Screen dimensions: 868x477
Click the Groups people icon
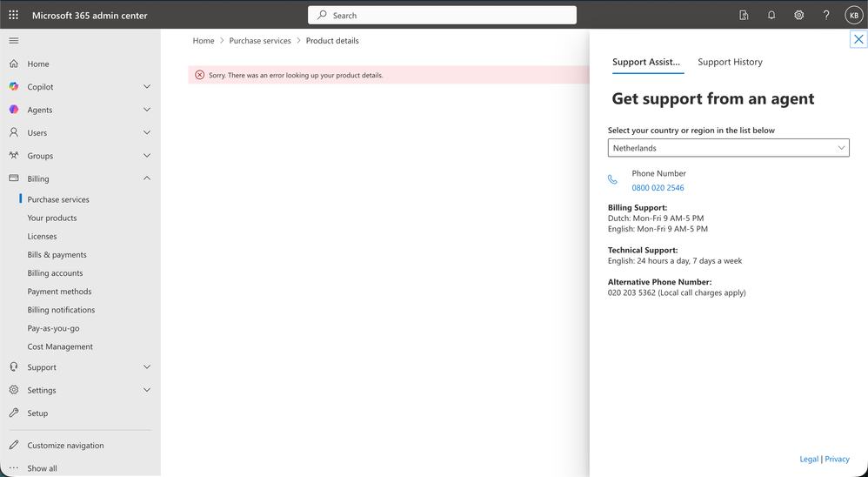click(x=14, y=156)
